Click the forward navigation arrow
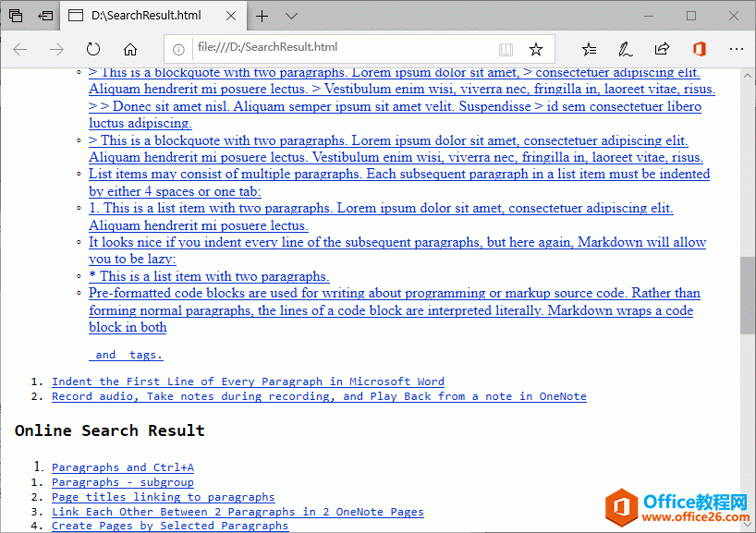This screenshot has height=533, width=756. [55, 49]
